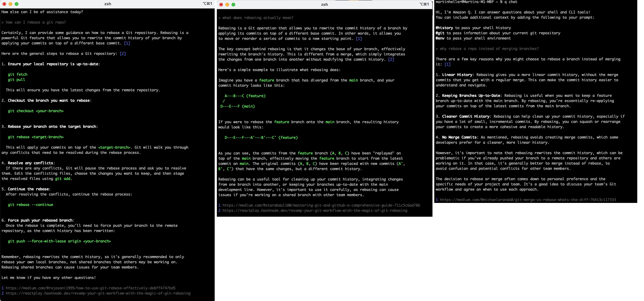Minimize the terminal showing the feature branch diagram
The width and height of the screenshot is (644, 301).
(227, 5)
